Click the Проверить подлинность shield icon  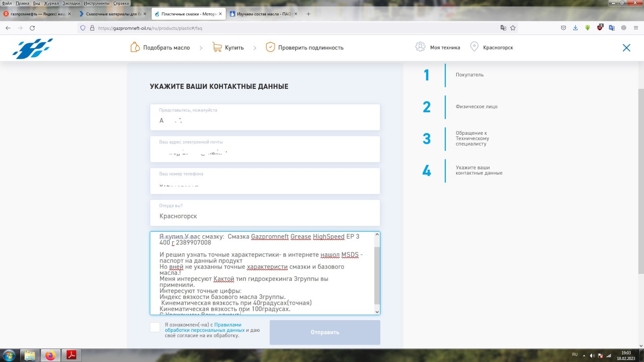tap(270, 47)
